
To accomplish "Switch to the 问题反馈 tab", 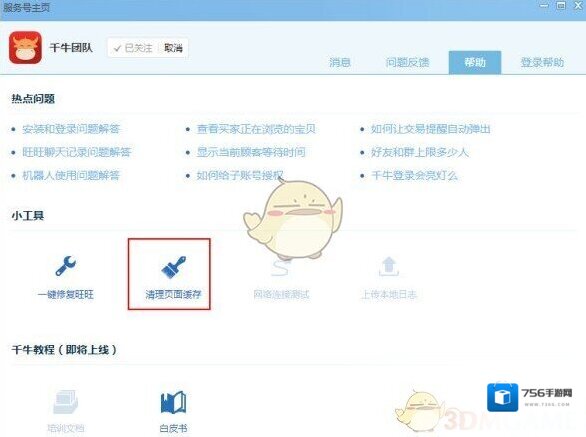I will 407,62.
